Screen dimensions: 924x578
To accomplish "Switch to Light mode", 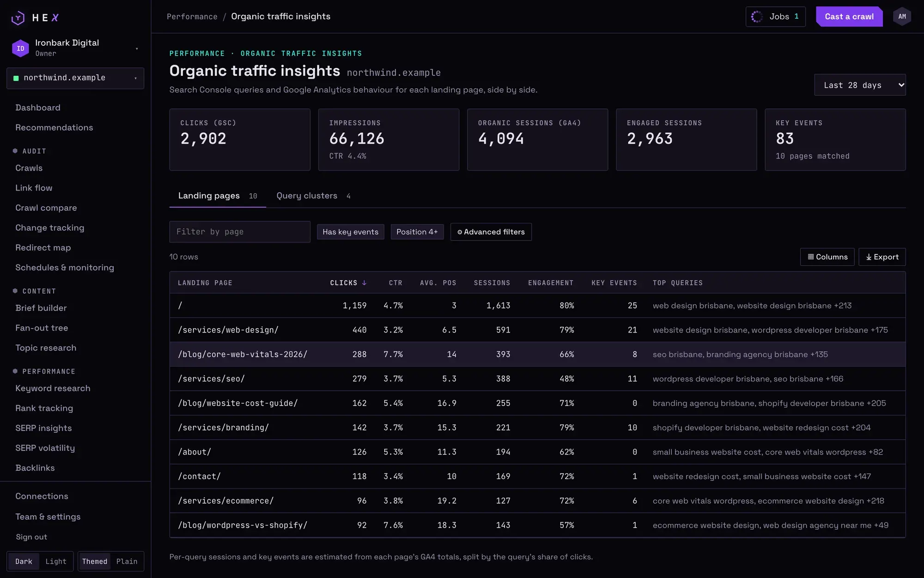I will (x=56, y=561).
